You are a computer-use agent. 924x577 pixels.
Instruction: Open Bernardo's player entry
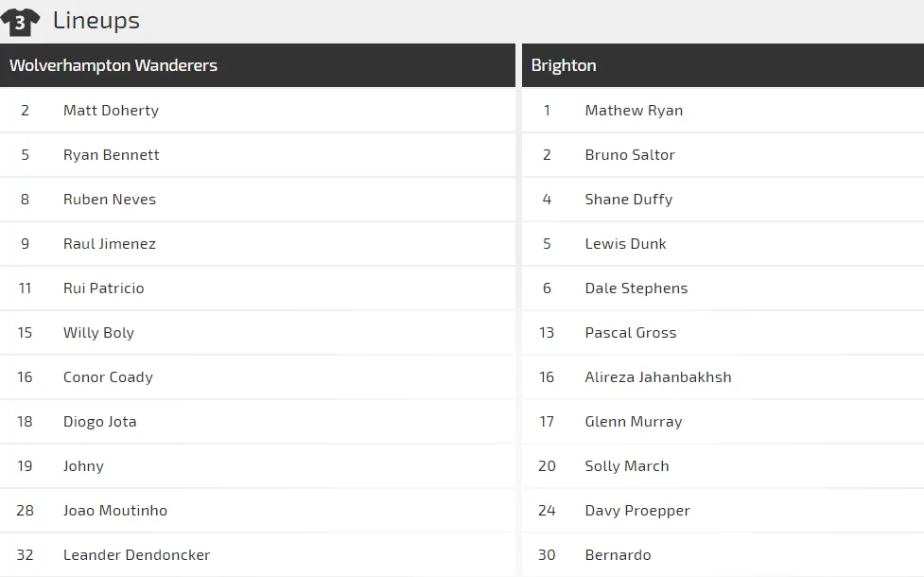coord(618,554)
